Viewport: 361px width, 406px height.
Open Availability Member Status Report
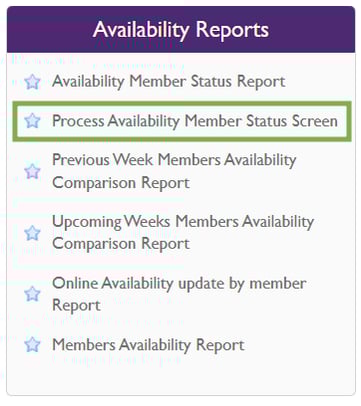click(169, 82)
